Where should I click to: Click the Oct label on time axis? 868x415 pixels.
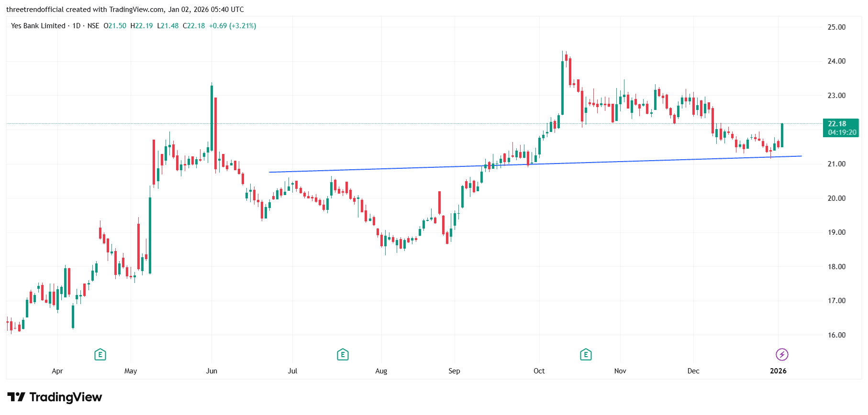(539, 371)
